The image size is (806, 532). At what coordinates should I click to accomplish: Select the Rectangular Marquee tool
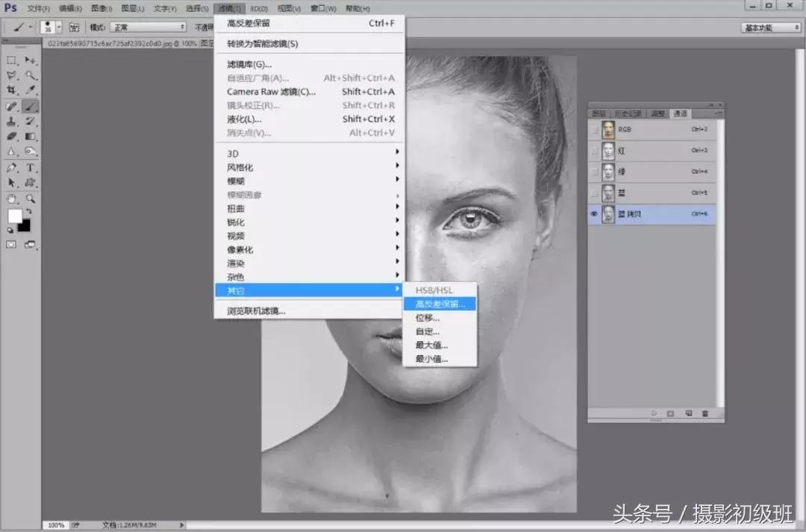pyautogui.click(x=12, y=60)
